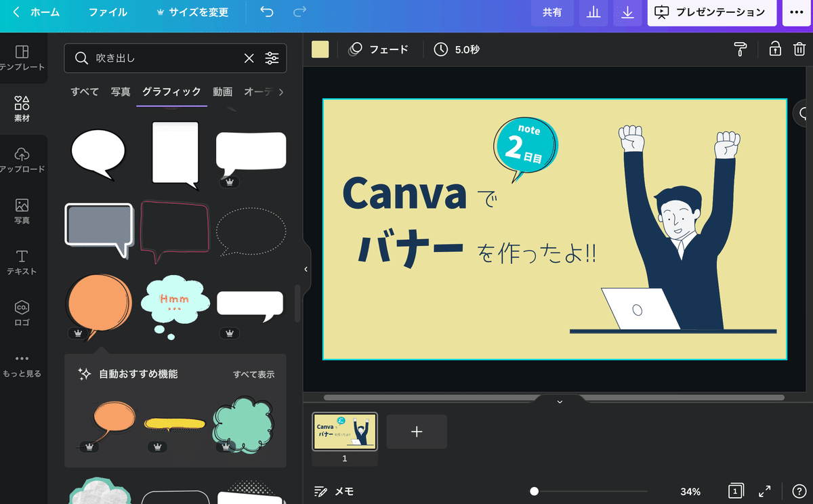Click the elements panel vertical scrollbar
The image size is (813, 504).
click(297, 303)
